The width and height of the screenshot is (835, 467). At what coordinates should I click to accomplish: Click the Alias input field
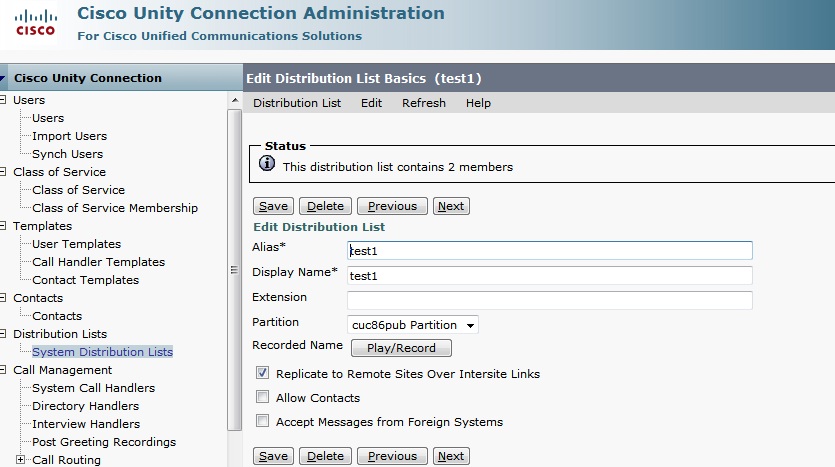tap(550, 250)
